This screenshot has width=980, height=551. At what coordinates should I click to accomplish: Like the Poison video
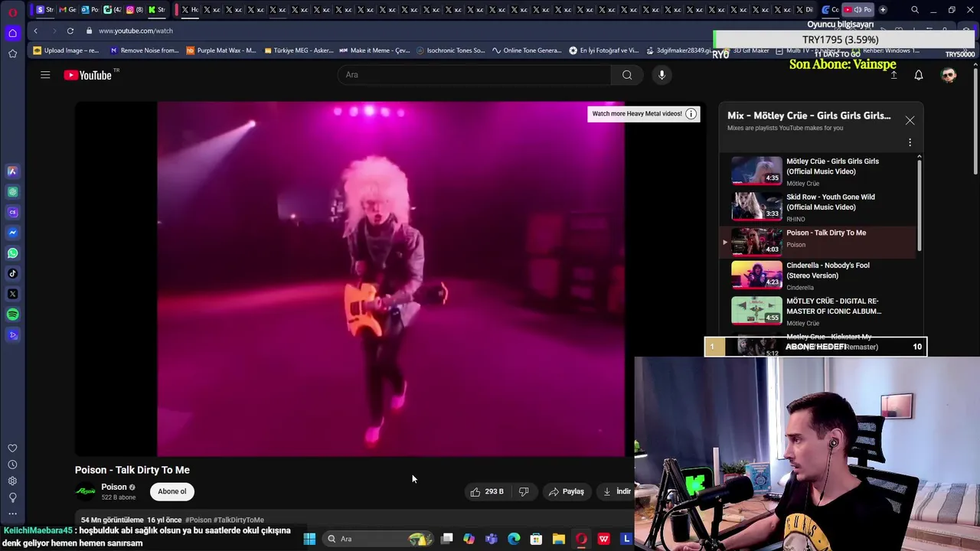[487, 491]
